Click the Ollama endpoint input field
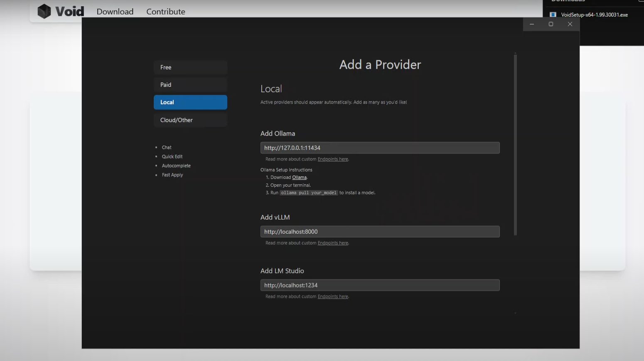 (x=380, y=148)
